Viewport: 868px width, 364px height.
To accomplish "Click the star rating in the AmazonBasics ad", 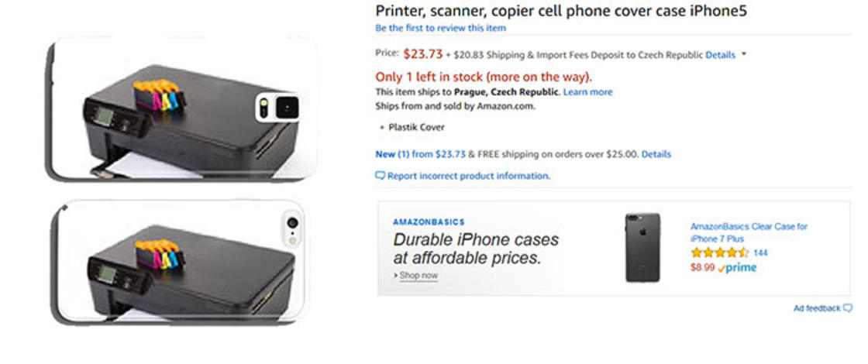I will [x=719, y=252].
